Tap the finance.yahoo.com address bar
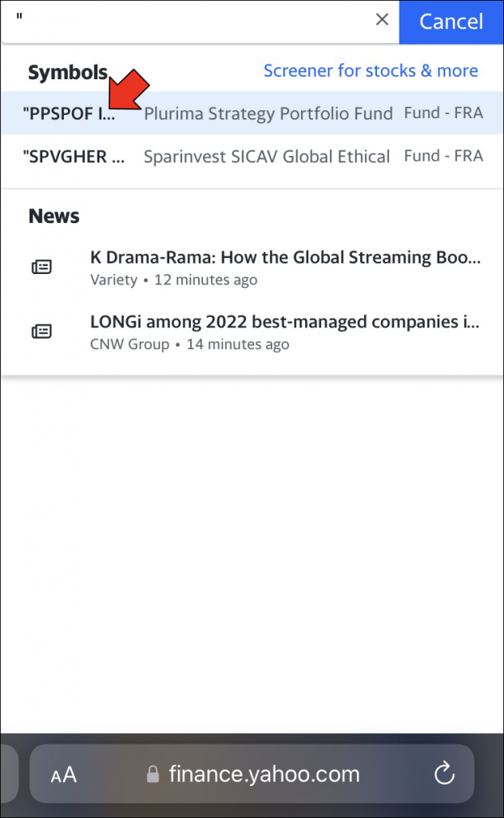504x818 pixels. 264,773
